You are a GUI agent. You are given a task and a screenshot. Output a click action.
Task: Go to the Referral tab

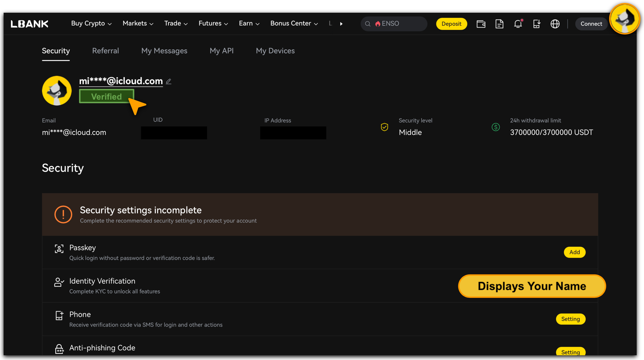(x=105, y=51)
